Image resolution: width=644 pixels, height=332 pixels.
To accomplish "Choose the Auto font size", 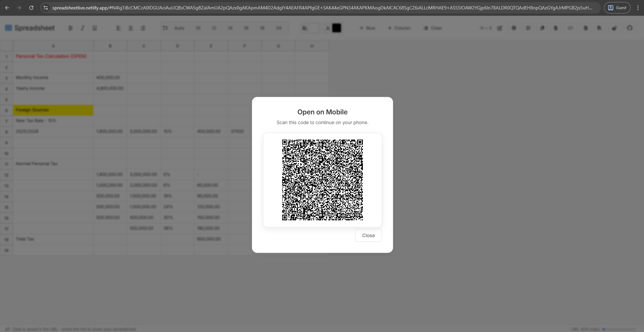I will pos(179,28).
